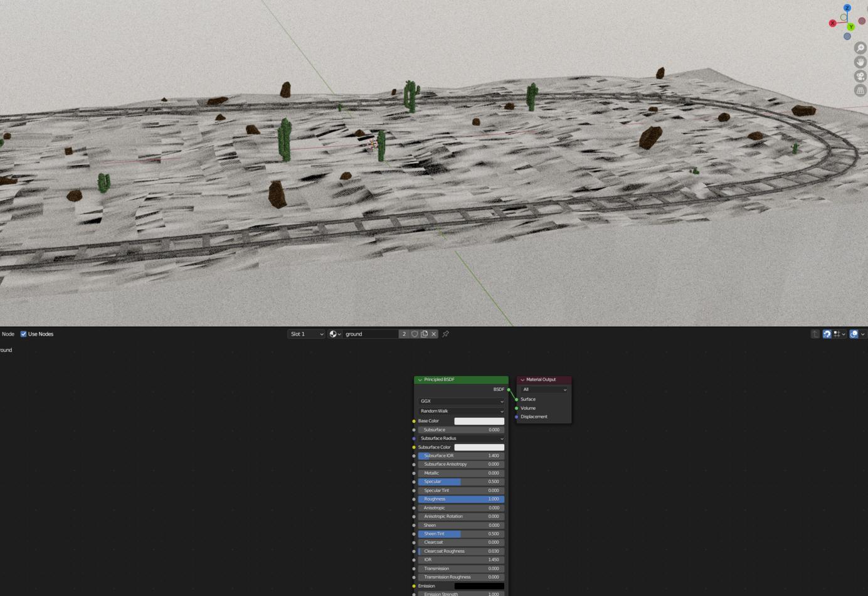Click the Subsurface Anisotropy slider
868x596 pixels.
pyautogui.click(x=462, y=464)
